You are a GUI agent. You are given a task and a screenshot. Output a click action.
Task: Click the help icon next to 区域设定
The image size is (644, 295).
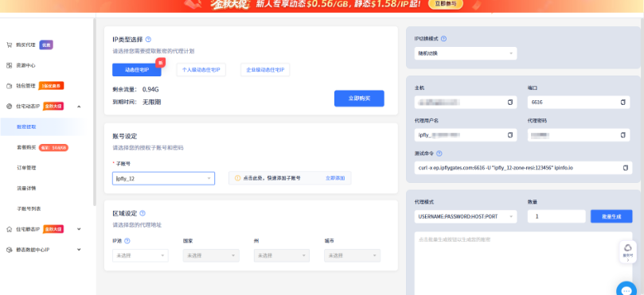[x=142, y=213]
